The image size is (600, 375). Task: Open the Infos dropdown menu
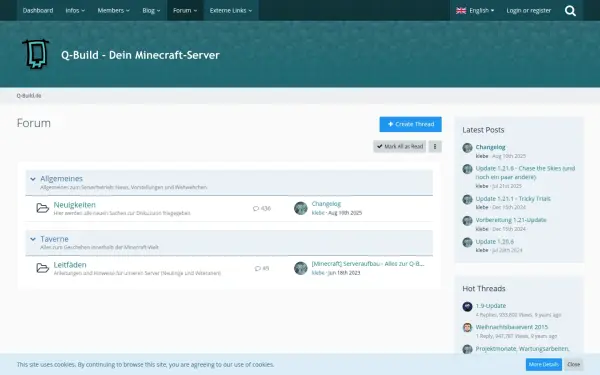(x=75, y=10)
